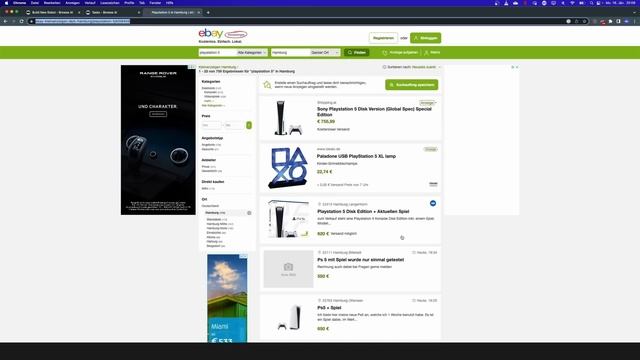
Task: Click the boxed PS5 Disk Edition thumbnail
Action: pos(288,219)
